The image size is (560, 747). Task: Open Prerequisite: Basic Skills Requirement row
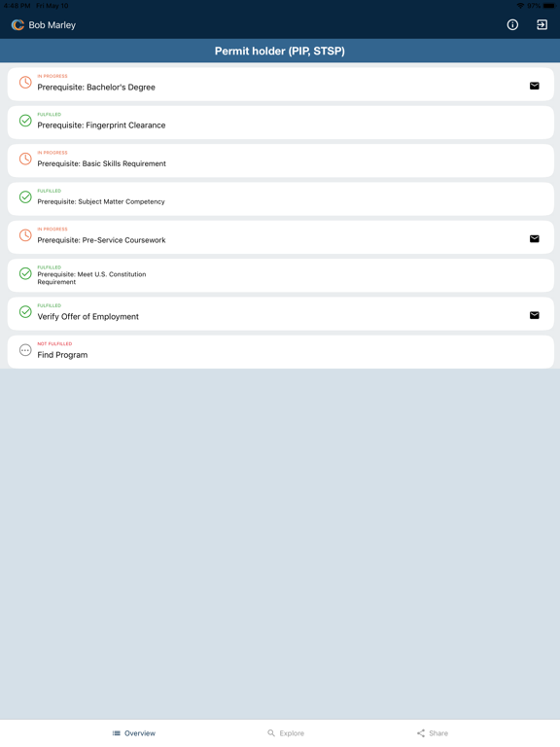[280, 160]
